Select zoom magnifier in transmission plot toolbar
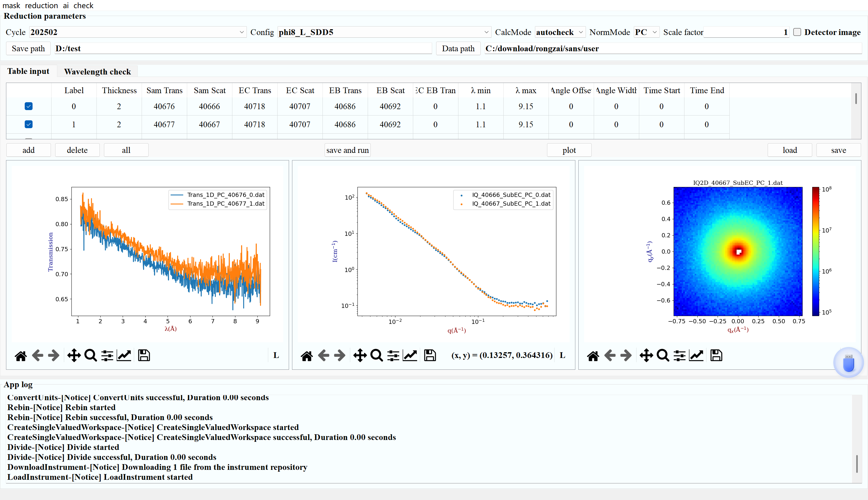This screenshot has width=868, height=500. click(x=91, y=356)
